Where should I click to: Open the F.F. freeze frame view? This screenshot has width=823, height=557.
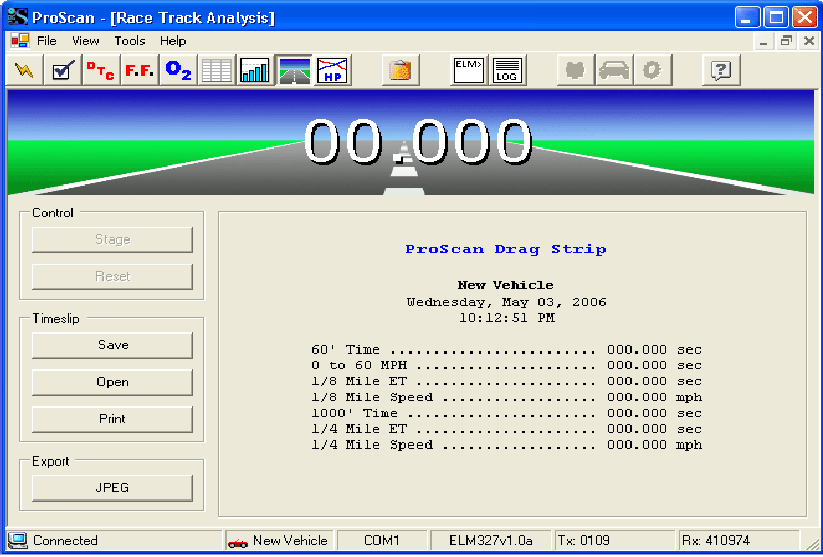pyautogui.click(x=138, y=71)
